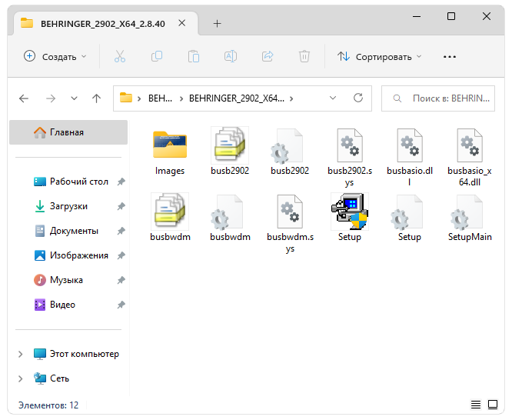Click the Cut scissors icon in toolbar
This screenshot has width=512, height=420.
click(x=120, y=56)
